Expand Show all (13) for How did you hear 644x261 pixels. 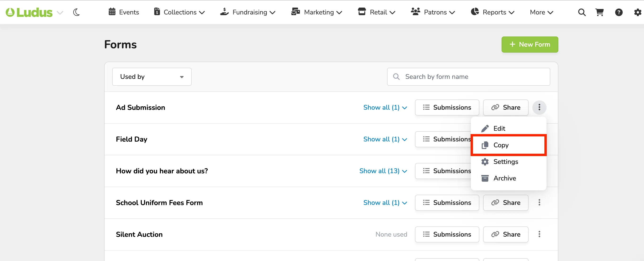383,171
